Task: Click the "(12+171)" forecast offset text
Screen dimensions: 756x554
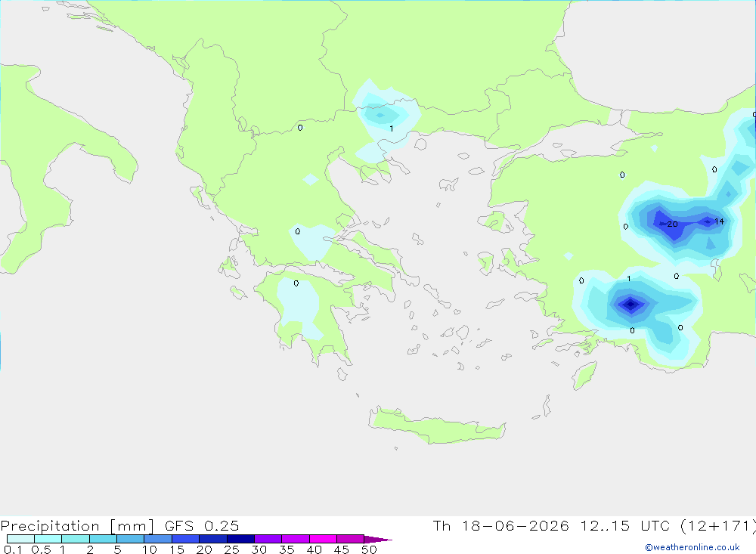Action: [x=717, y=525]
